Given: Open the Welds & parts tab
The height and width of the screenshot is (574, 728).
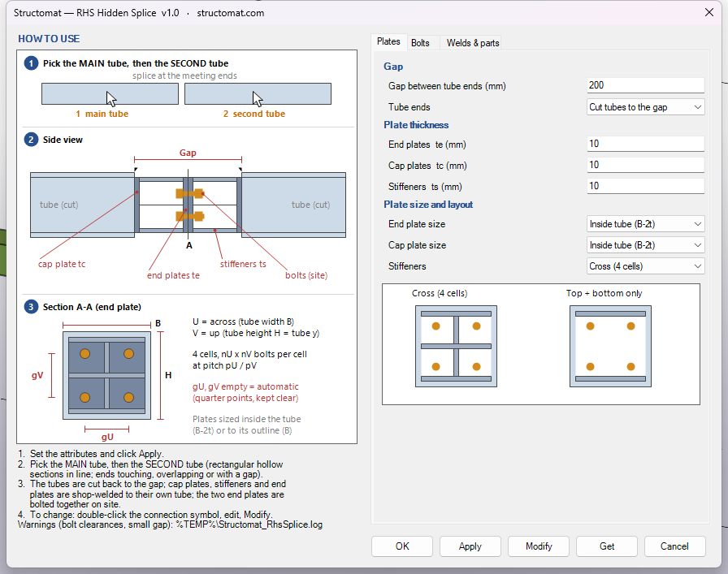Looking at the screenshot, I should [473, 43].
